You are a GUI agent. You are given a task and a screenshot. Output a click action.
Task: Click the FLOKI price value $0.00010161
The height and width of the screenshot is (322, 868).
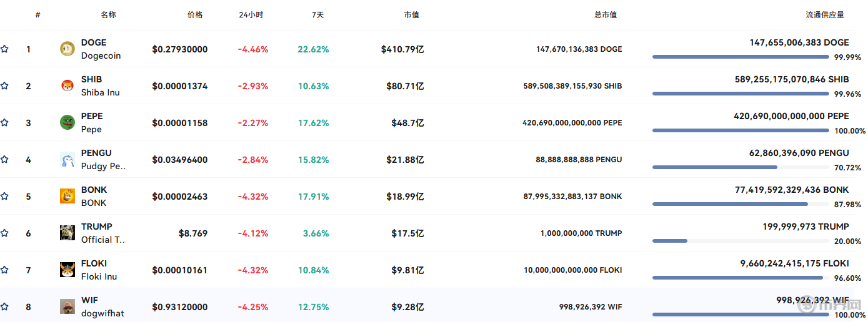click(180, 270)
